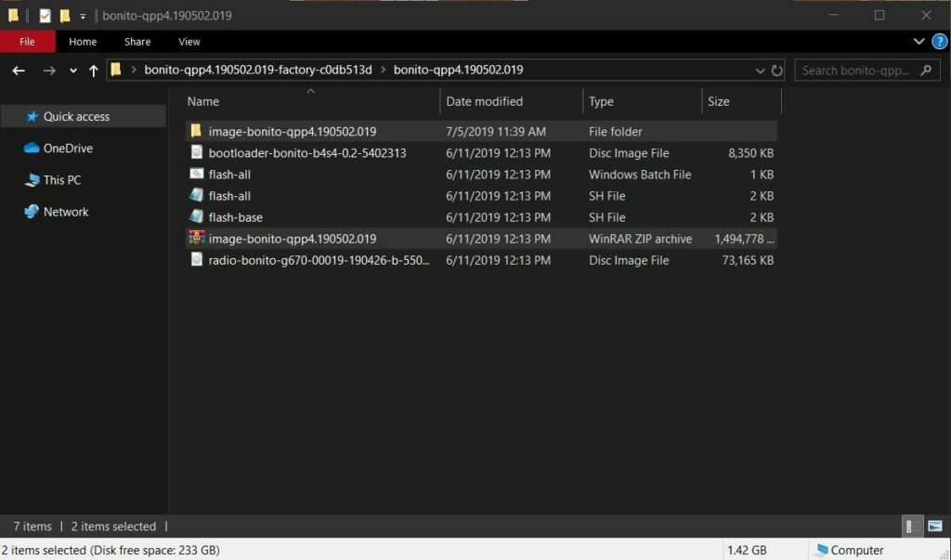Viewport: 951px width, 560px height.
Task: Click the New Folder quick access icon
Action: pos(63,15)
